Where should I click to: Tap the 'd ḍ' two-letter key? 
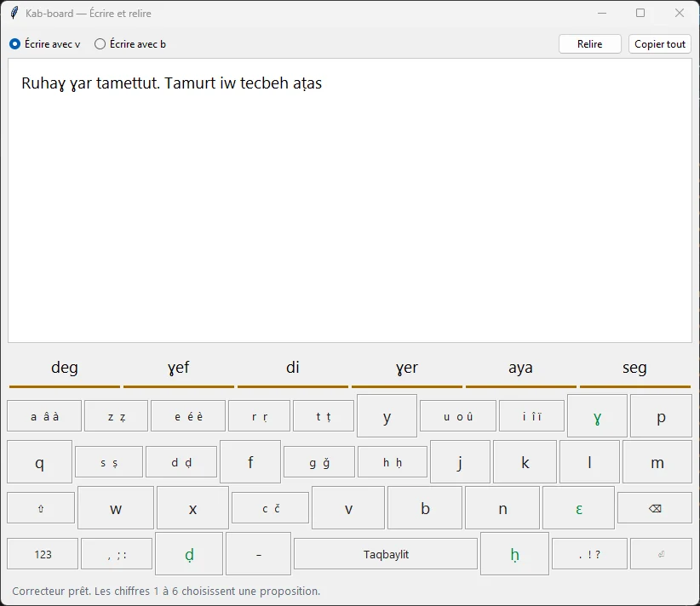pos(181,462)
